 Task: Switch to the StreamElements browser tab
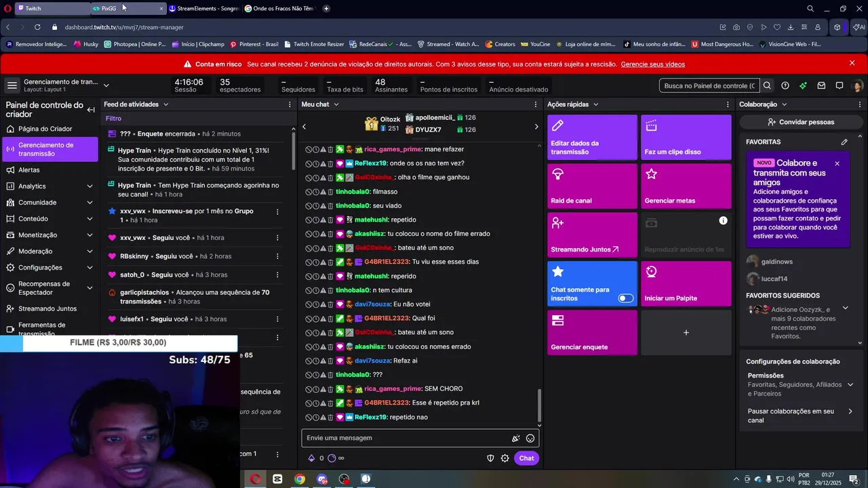click(204, 8)
